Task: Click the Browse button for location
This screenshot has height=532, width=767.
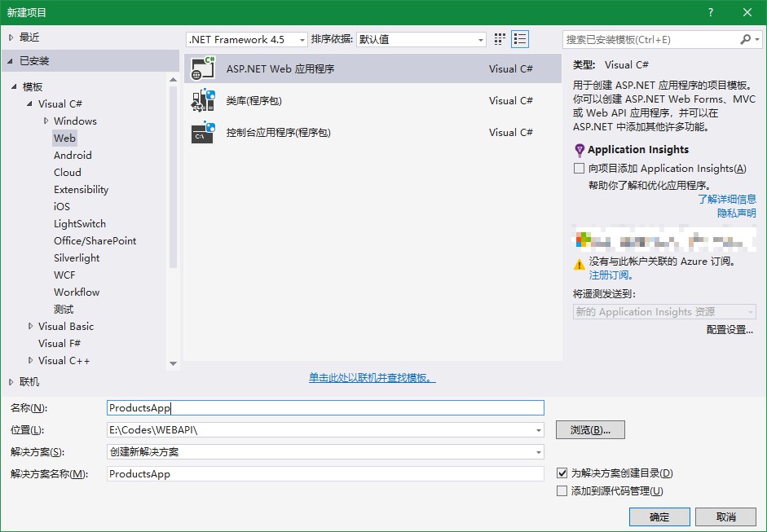Action: [x=590, y=429]
